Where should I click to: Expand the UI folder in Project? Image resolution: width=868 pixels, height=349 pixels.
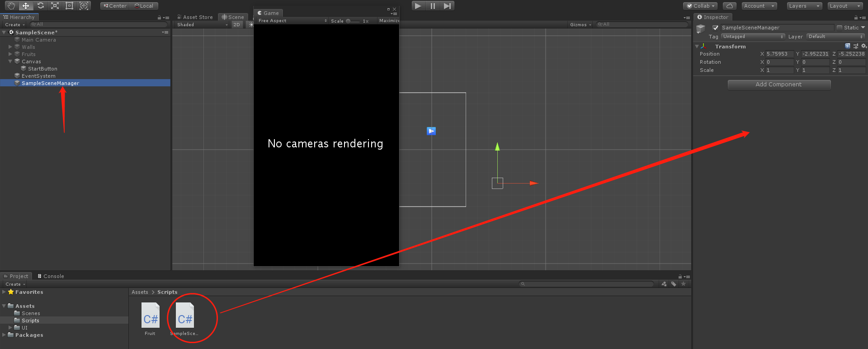tap(10, 328)
